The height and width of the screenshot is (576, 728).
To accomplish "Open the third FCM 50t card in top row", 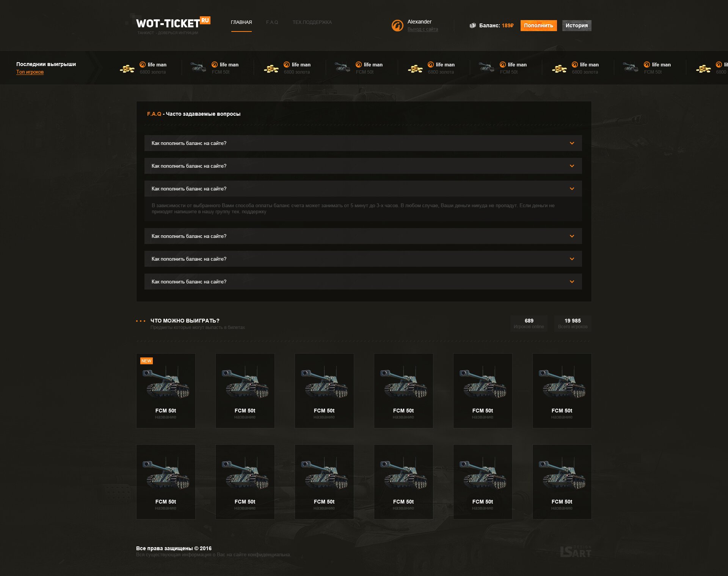I will 324,391.
